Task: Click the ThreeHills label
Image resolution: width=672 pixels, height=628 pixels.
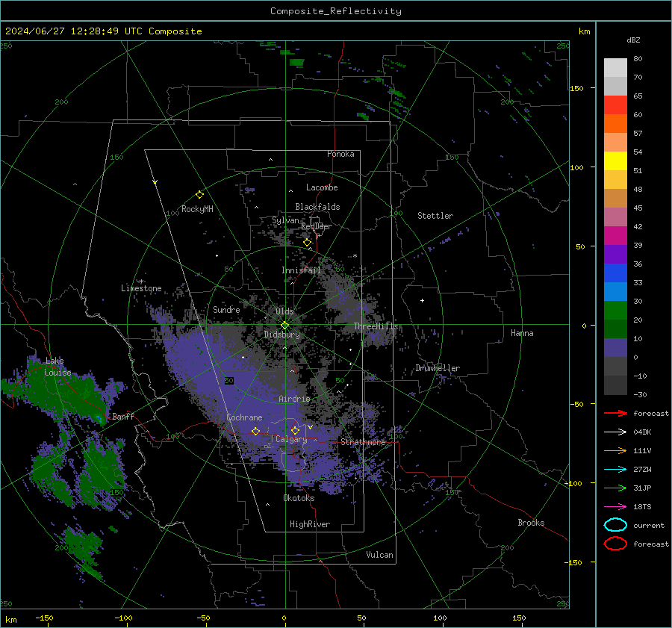Action: coord(376,326)
